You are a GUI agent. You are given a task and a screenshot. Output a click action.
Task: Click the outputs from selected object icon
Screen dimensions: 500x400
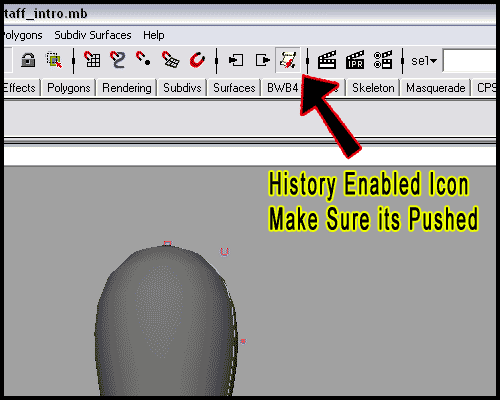pos(263,60)
